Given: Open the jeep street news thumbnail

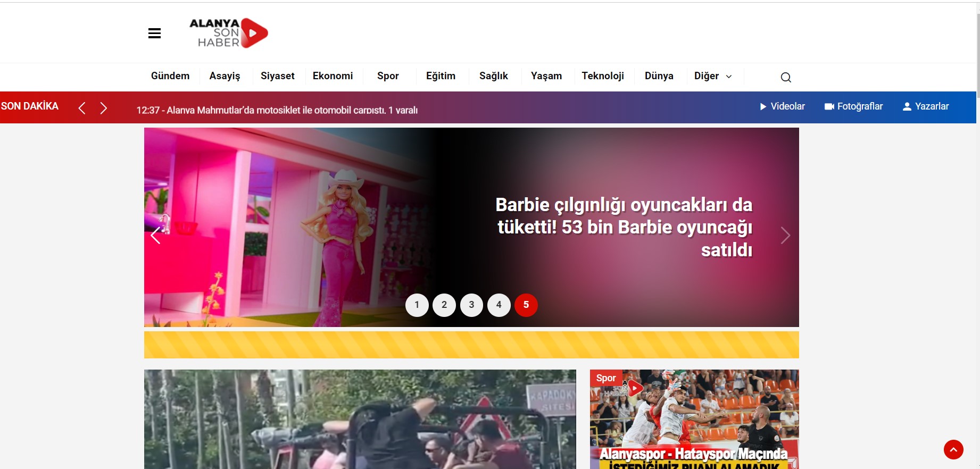Looking at the screenshot, I should pos(360,419).
